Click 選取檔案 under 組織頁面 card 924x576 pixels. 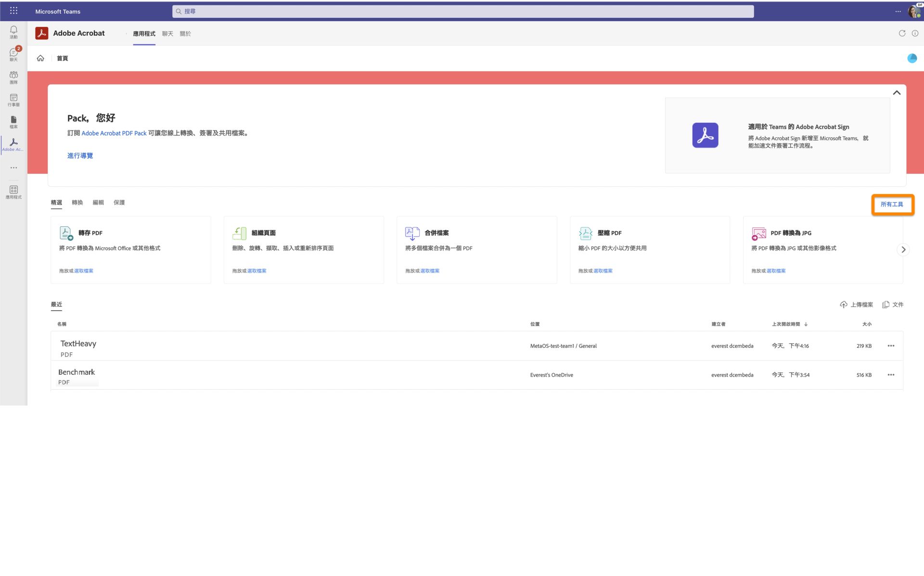point(257,271)
